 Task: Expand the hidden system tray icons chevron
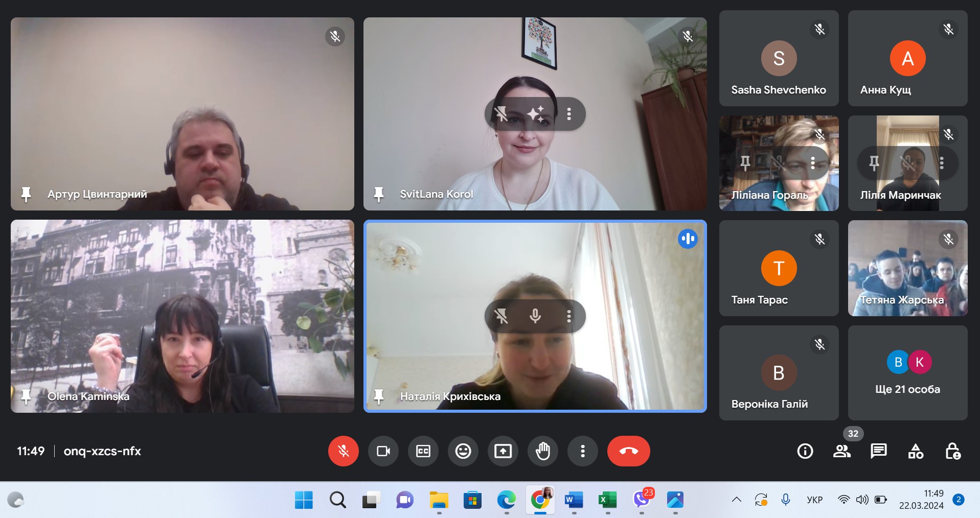tap(736, 500)
